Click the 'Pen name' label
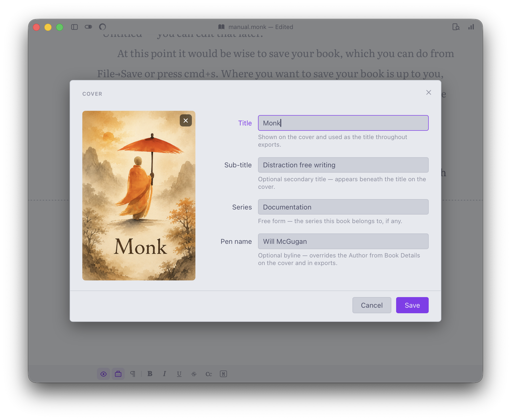 coord(236,241)
